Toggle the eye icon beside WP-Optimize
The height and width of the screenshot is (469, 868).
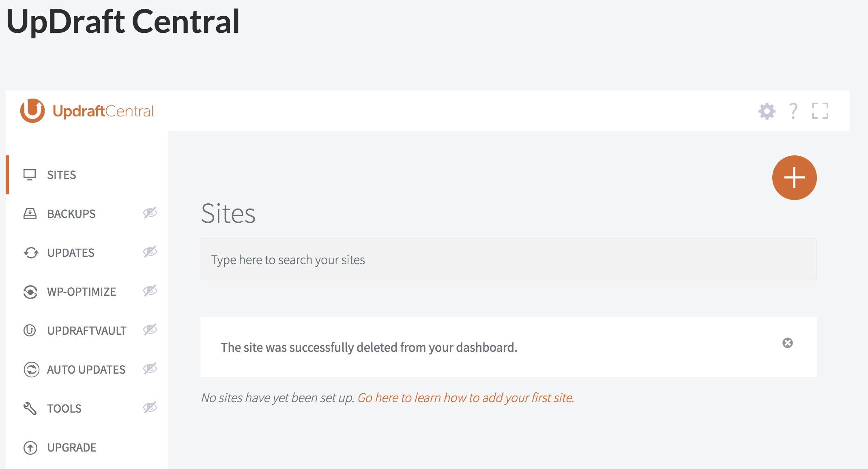[150, 290]
